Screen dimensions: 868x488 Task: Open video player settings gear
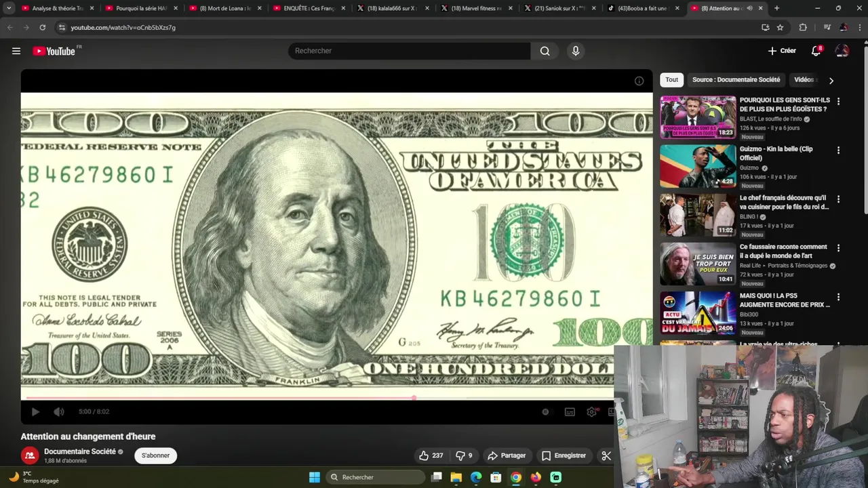pyautogui.click(x=592, y=411)
